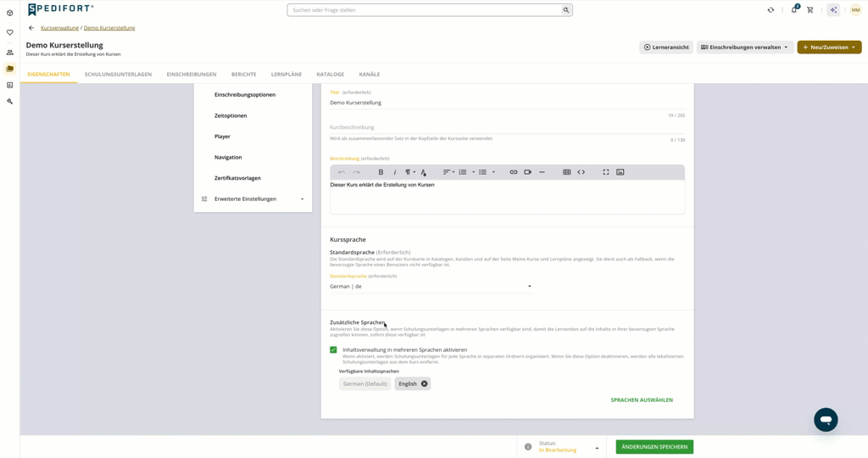This screenshot has height=458, width=868.
Task: Undo in the description editor
Action: point(342,172)
